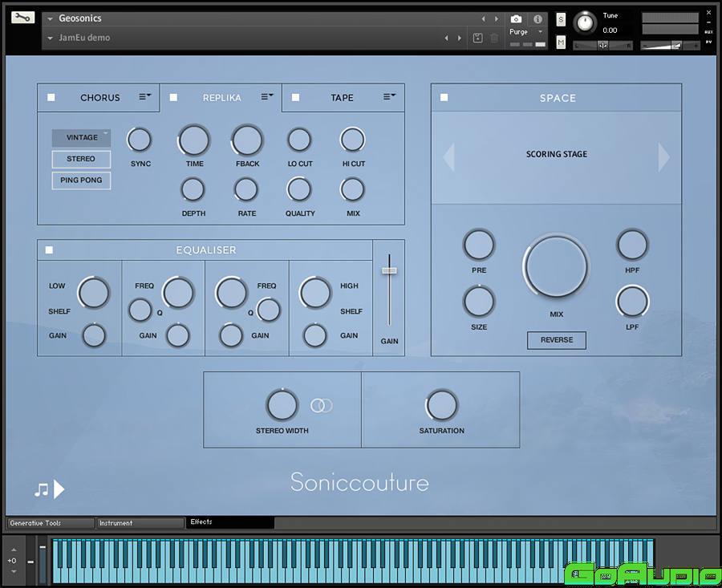Delete snapshot using the trash icon
Viewport: 722px width, 588px height.
tap(494, 39)
